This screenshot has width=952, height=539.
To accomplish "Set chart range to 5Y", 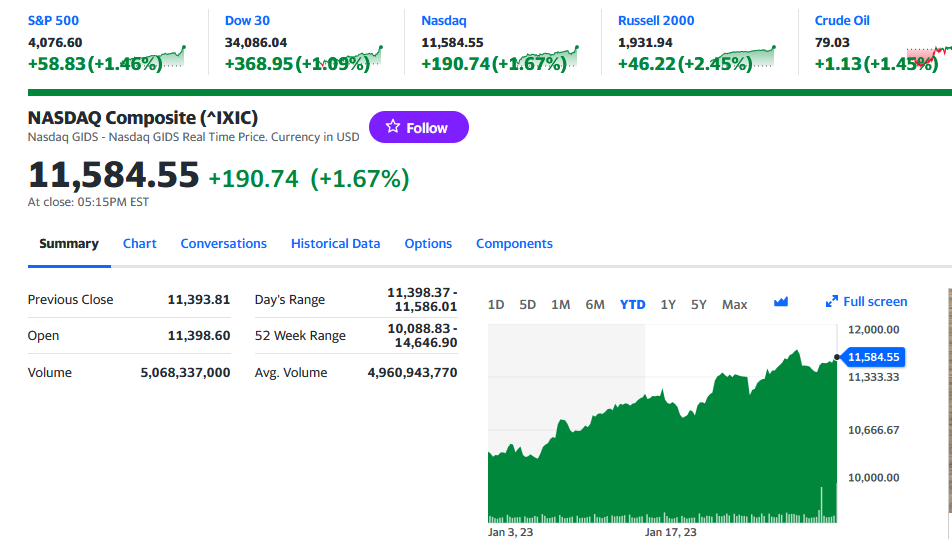I will tap(699, 305).
